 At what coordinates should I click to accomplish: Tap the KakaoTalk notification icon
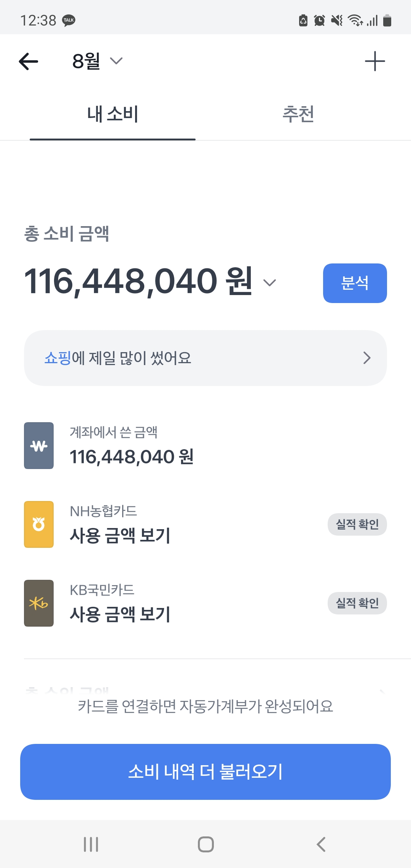(69, 20)
